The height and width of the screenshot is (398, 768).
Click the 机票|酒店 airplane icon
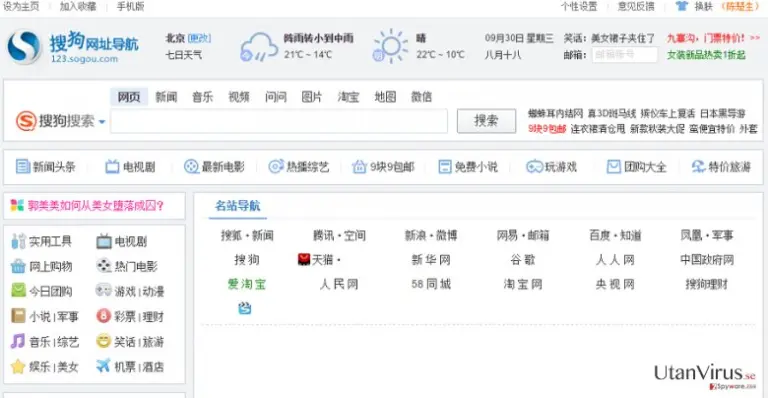pos(103,365)
